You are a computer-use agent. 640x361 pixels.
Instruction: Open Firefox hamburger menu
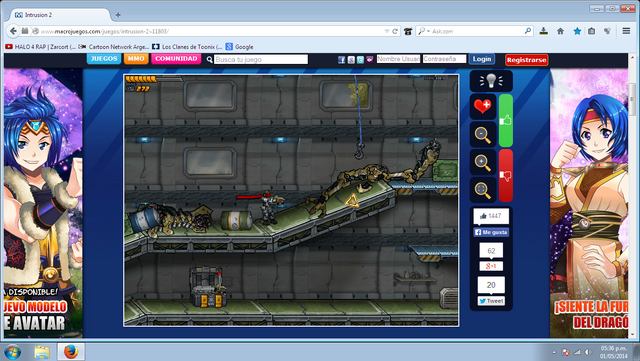pos(626,31)
